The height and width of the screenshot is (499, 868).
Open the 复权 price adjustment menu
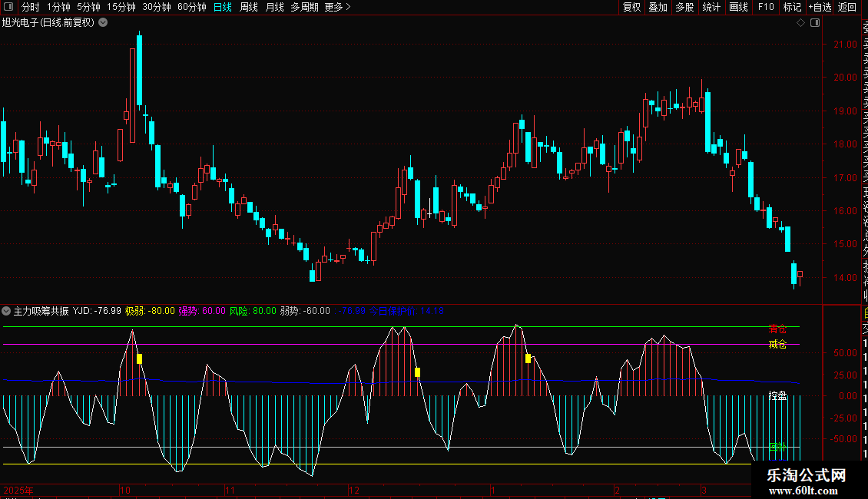coord(631,7)
